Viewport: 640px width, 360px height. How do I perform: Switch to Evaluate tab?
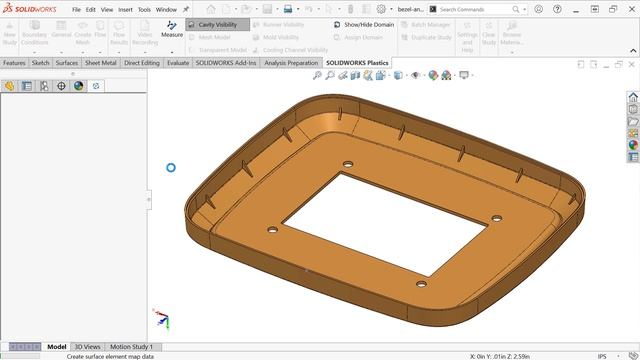pyautogui.click(x=178, y=63)
